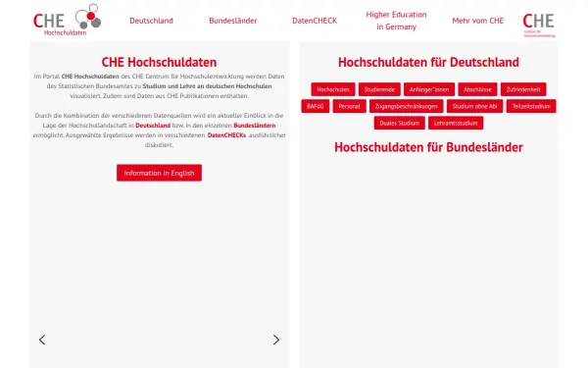
Task: Select the Studierende button
Action: 379,89
